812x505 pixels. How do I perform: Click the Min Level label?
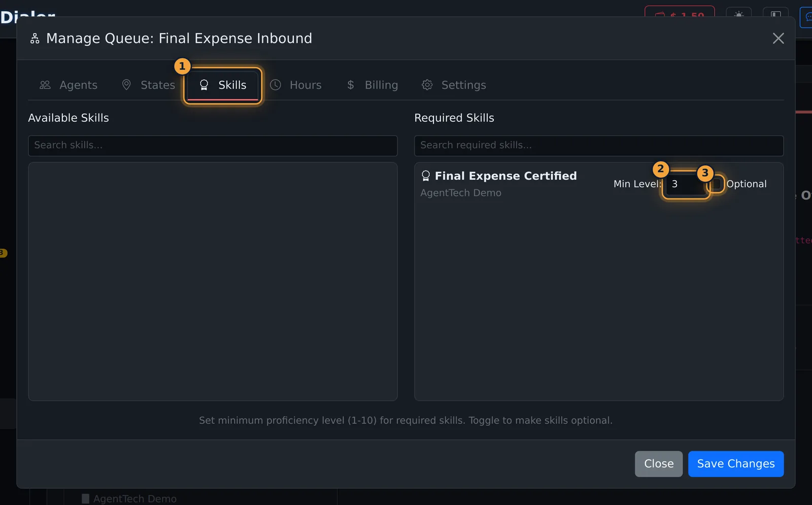[x=637, y=184]
